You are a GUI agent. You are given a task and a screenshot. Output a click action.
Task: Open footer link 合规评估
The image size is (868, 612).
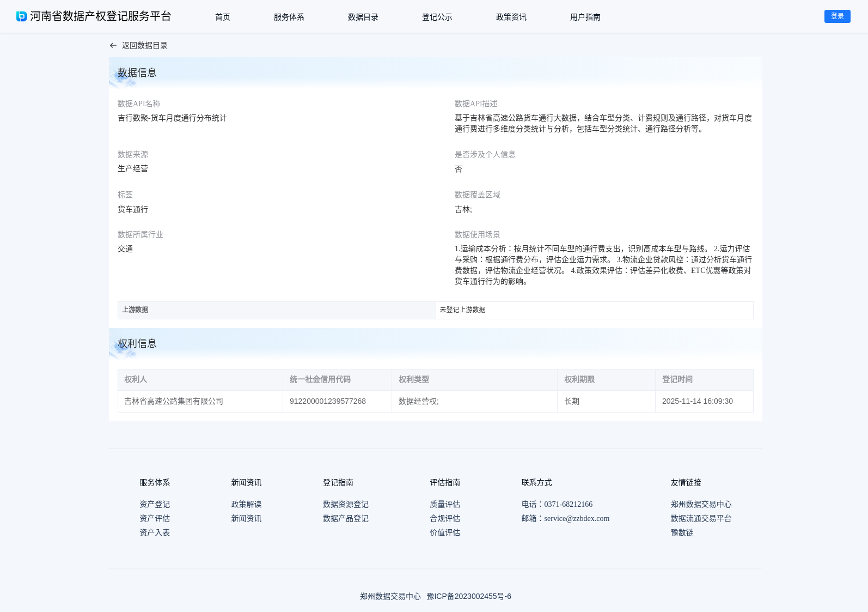coord(445,518)
